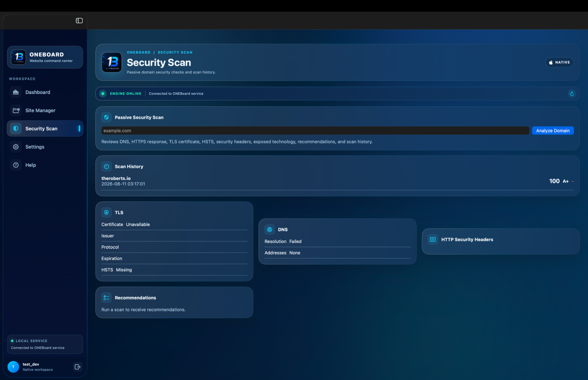Click the Recommendations list icon

[x=107, y=298]
